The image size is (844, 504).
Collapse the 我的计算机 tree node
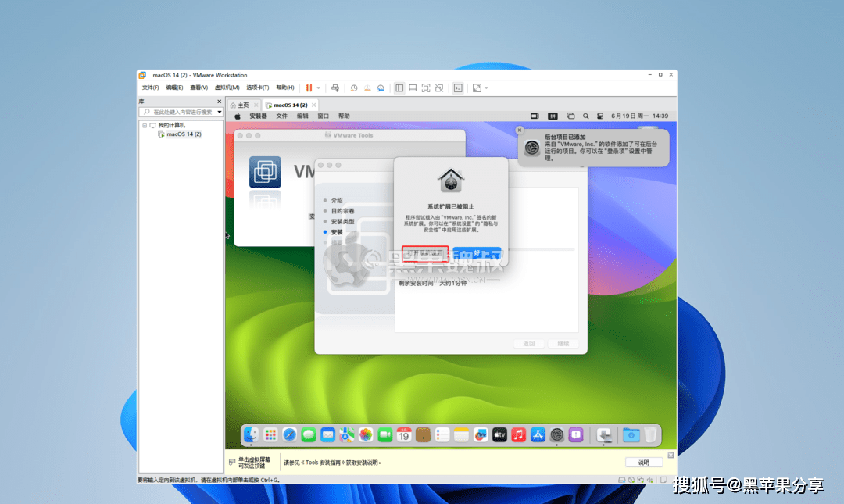[x=145, y=126]
